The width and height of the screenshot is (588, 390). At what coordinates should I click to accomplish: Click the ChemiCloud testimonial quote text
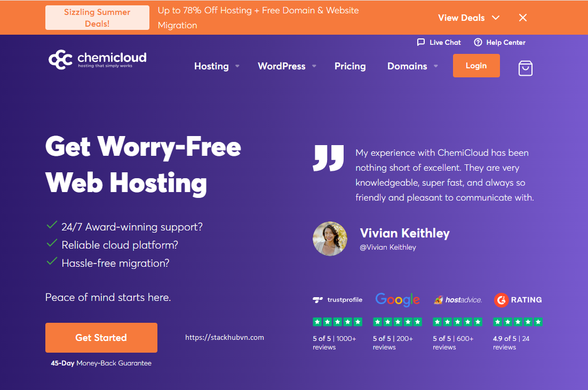pos(445,175)
